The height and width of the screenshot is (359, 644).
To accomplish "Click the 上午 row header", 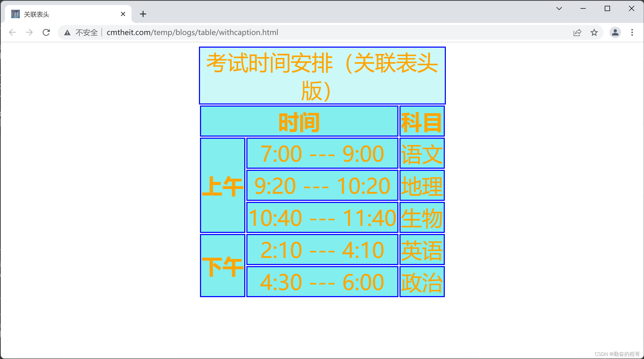I will 223,186.
